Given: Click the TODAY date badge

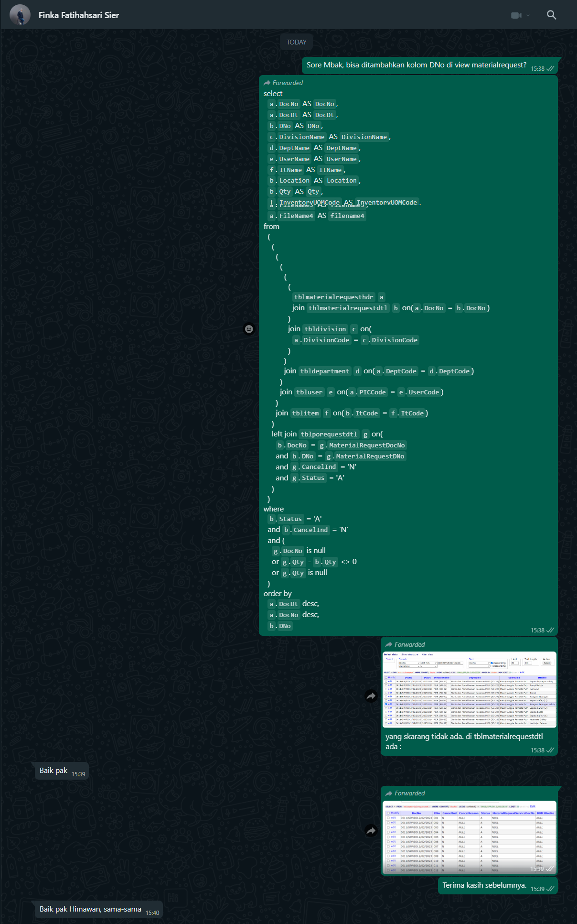Looking at the screenshot, I should point(296,42).
